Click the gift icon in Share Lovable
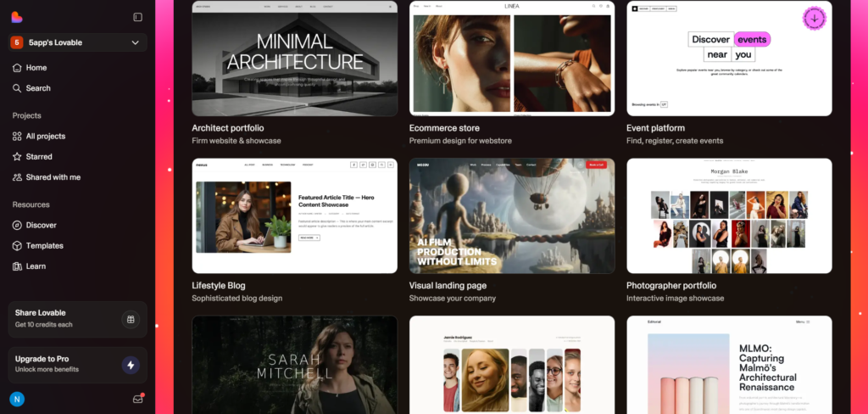The image size is (868, 414). tap(130, 319)
